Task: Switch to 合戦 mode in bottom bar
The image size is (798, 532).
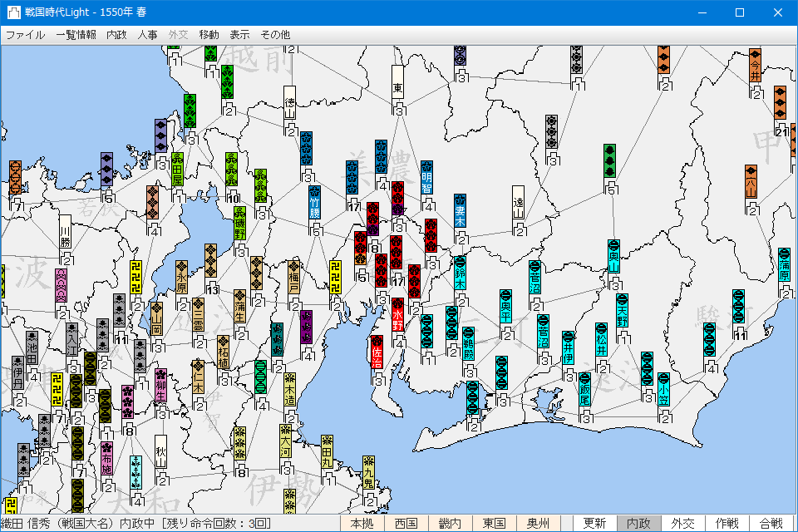Action: tap(771, 524)
